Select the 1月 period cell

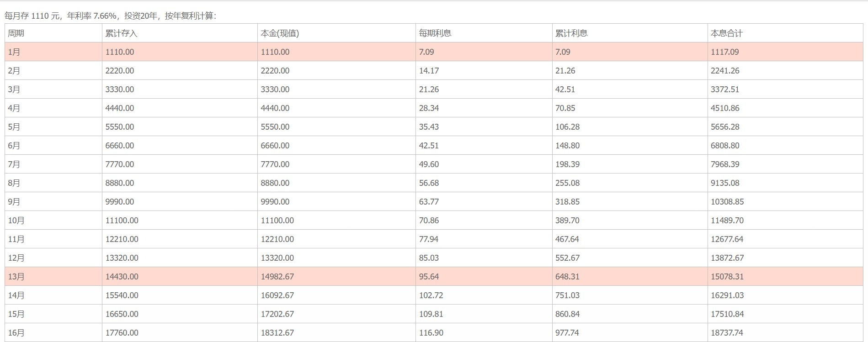(53, 52)
